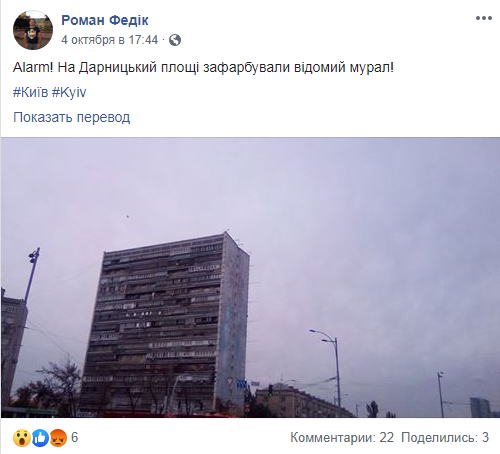
Task: Click the Angry reaction emoji
Action: (x=58, y=438)
